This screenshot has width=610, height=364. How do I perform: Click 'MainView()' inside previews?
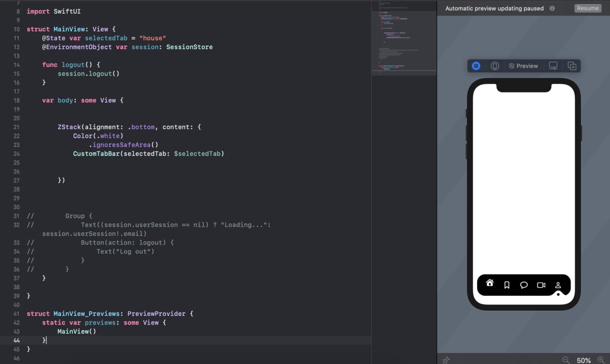pyautogui.click(x=77, y=332)
